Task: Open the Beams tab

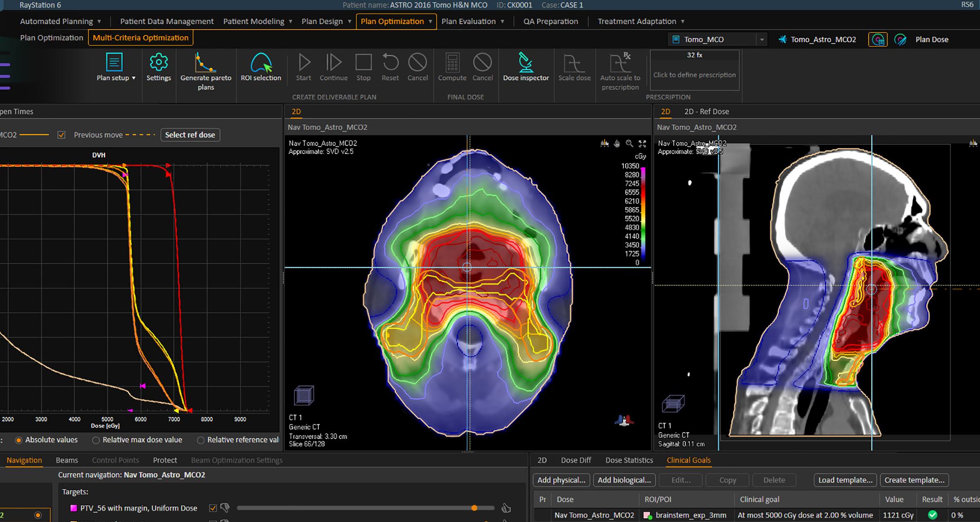Action: click(67, 460)
